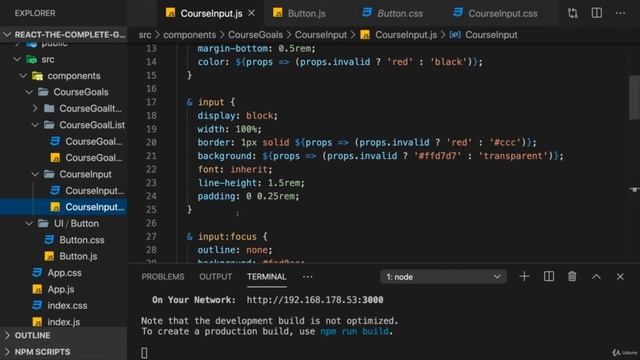Click the terminal cursor prompt
This screenshot has height=360, width=640.
[x=144, y=353]
